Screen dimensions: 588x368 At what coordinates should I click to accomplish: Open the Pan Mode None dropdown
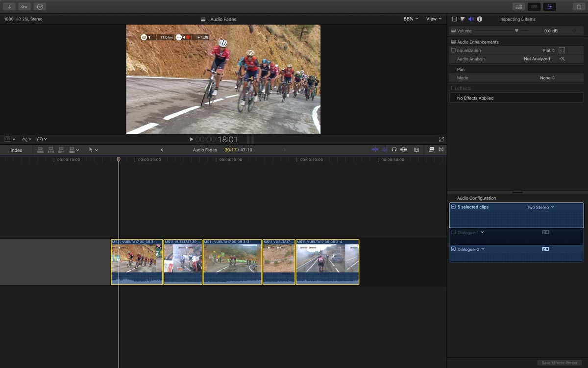pos(547,78)
